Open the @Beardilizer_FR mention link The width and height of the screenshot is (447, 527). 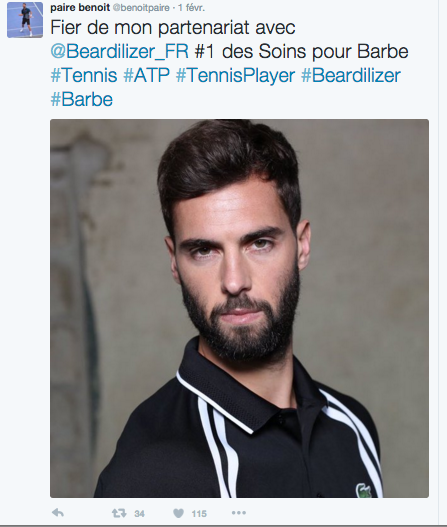click(x=119, y=52)
